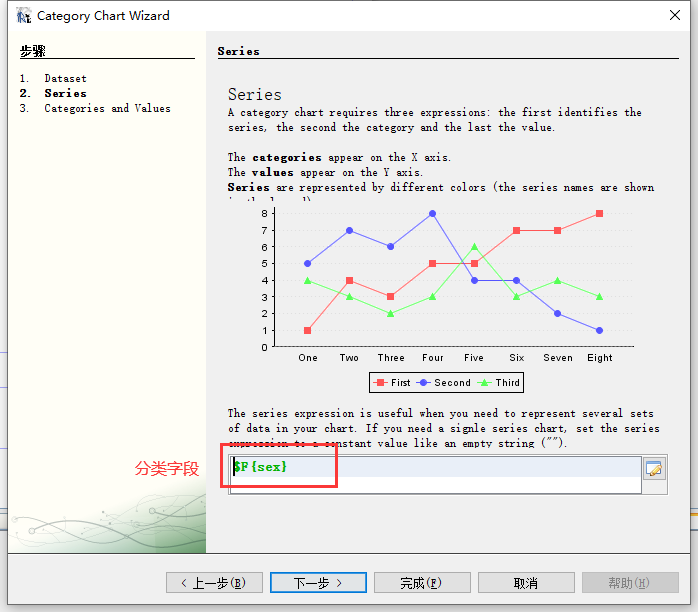This screenshot has height=612, width=698.
Task: Click the 'One' category axis label
Action: (308, 358)
